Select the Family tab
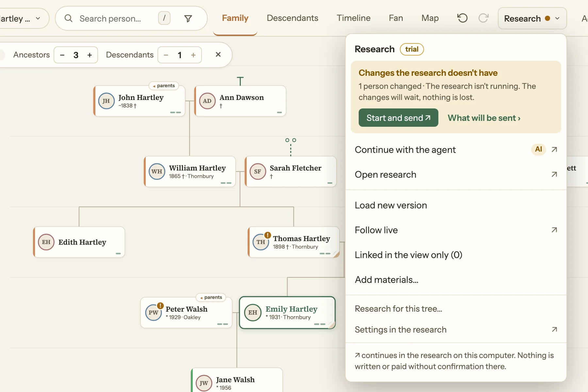 point(235,18)
